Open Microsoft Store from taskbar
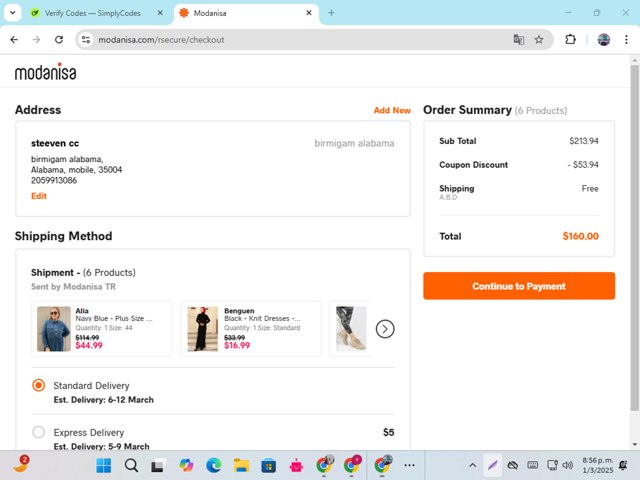 (269, 465)
